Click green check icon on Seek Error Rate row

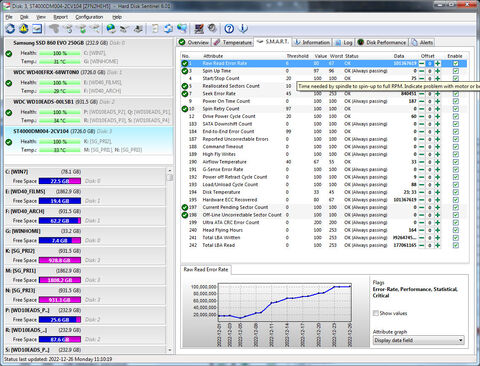click(185, 94)
